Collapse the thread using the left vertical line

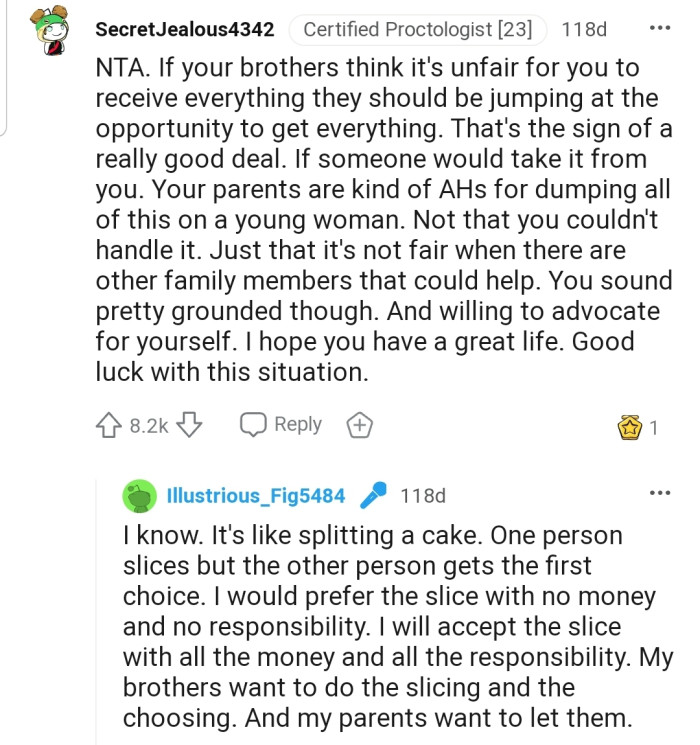[x=5, y=70]
